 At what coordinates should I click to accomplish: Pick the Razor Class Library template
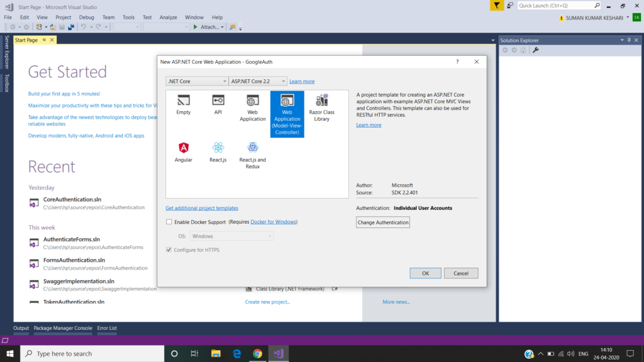coord(321,108)
